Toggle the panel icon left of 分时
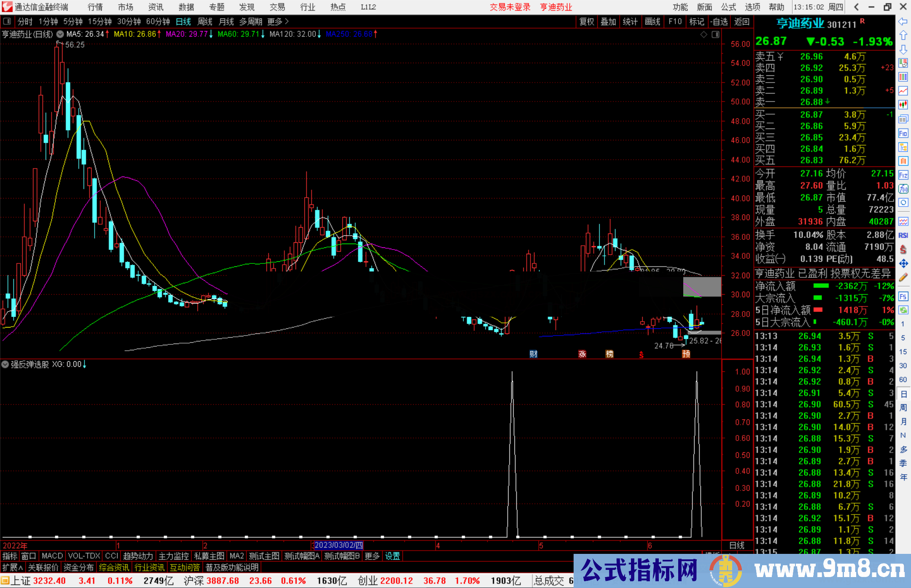911x588 pixels. tap(7, 21)
